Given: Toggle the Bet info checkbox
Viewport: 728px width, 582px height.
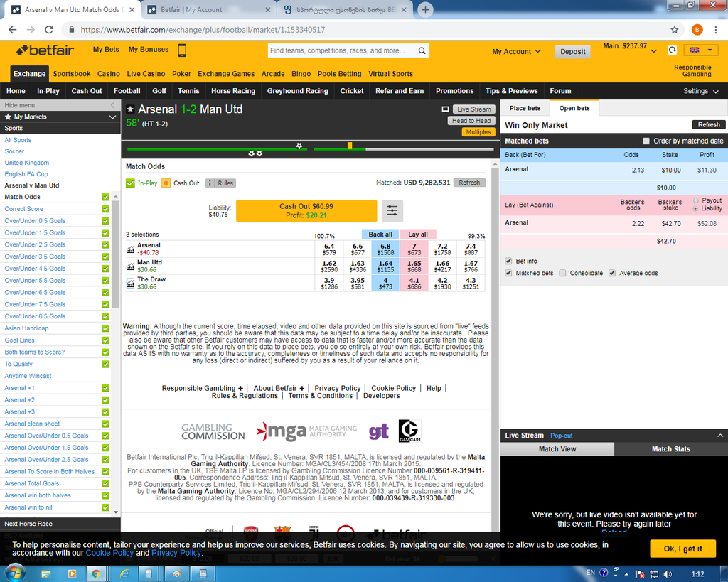Looking at the screenshot, I should point(508,262).
